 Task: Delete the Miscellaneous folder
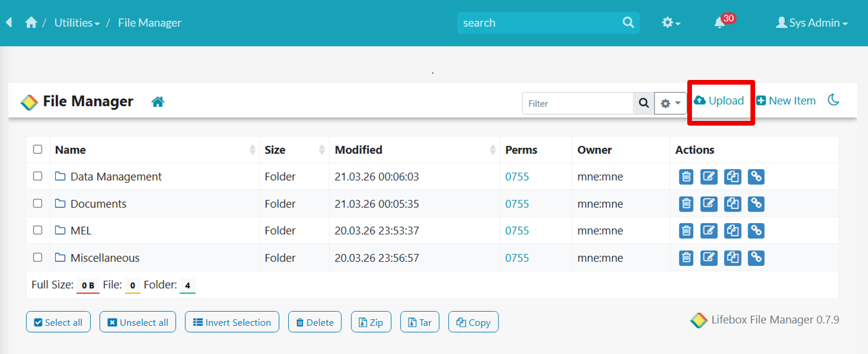click(x=686, y=257)
